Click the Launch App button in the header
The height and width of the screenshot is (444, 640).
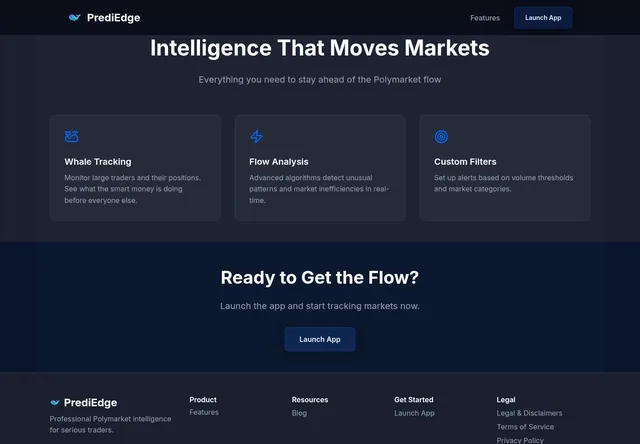point(543,18)
